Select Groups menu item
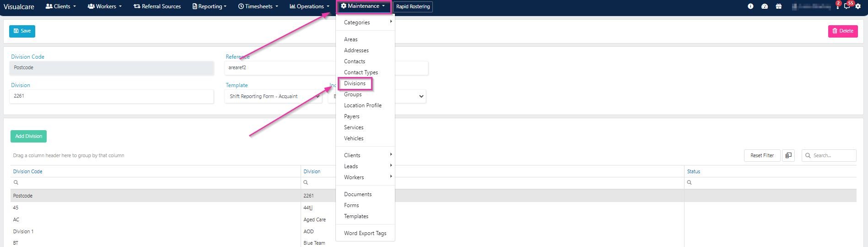The image size is (868, 247). pyautogui.click(x=353, y=94)
